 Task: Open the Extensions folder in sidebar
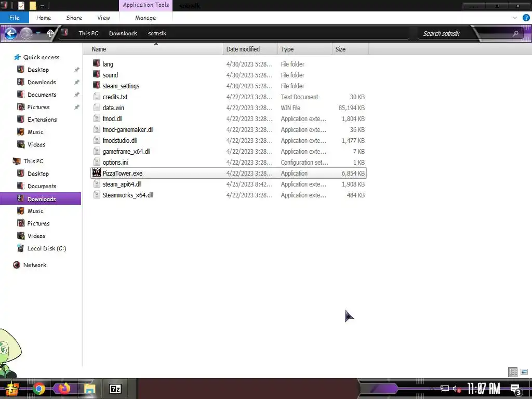pos(42,119)
